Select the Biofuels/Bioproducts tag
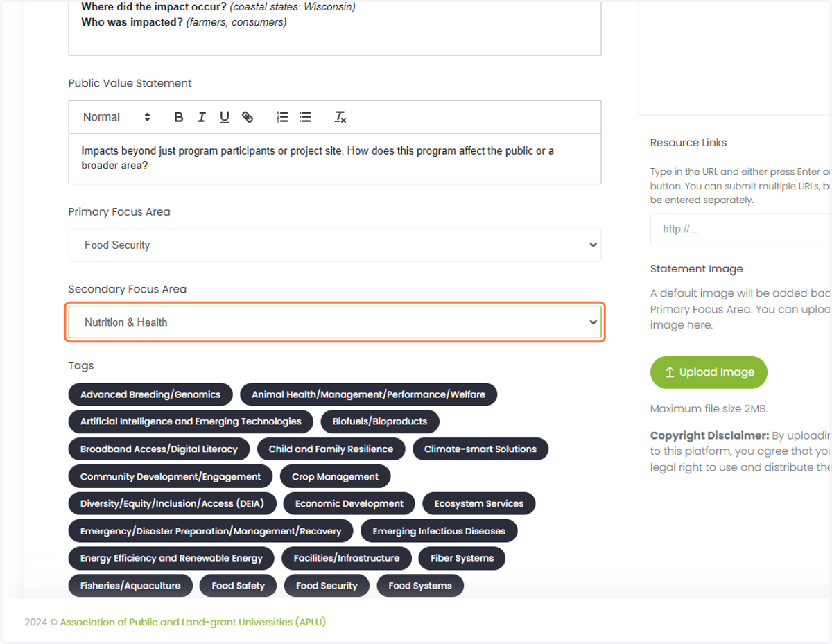Screen dimensions: 832x644 point(380,421)
